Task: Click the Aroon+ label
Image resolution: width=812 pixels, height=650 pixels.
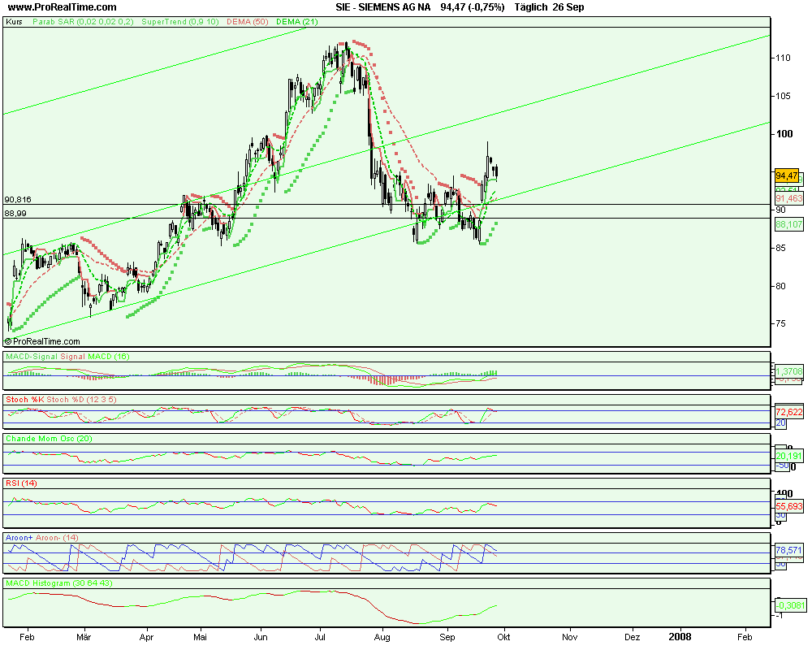Action: (19, 538)
